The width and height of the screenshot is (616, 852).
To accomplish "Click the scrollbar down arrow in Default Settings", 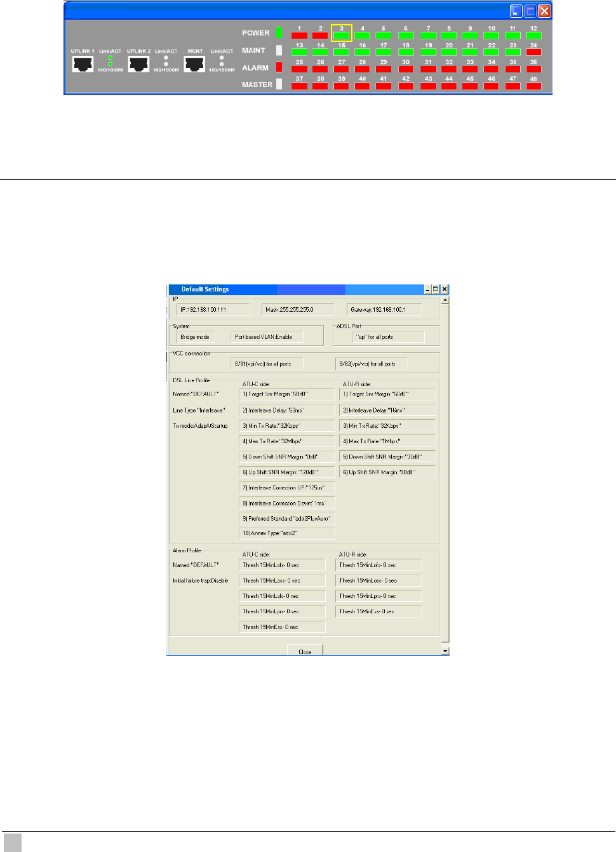I will [x=445, y=651].
